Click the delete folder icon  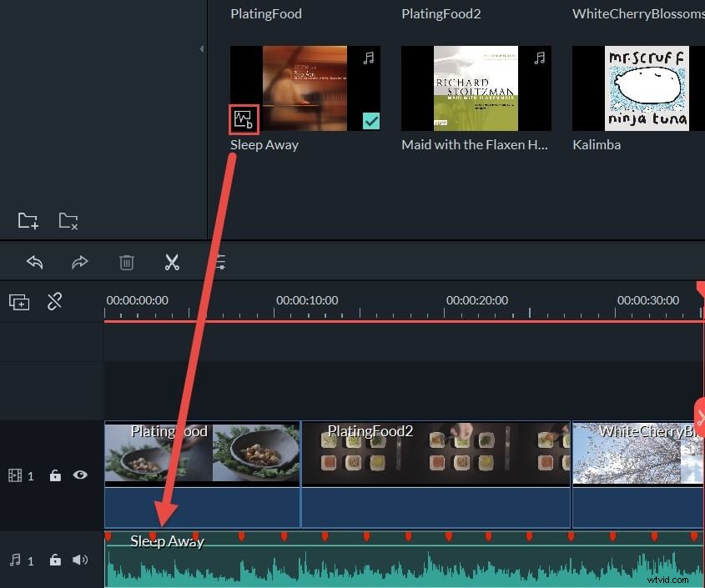(68, 220)
